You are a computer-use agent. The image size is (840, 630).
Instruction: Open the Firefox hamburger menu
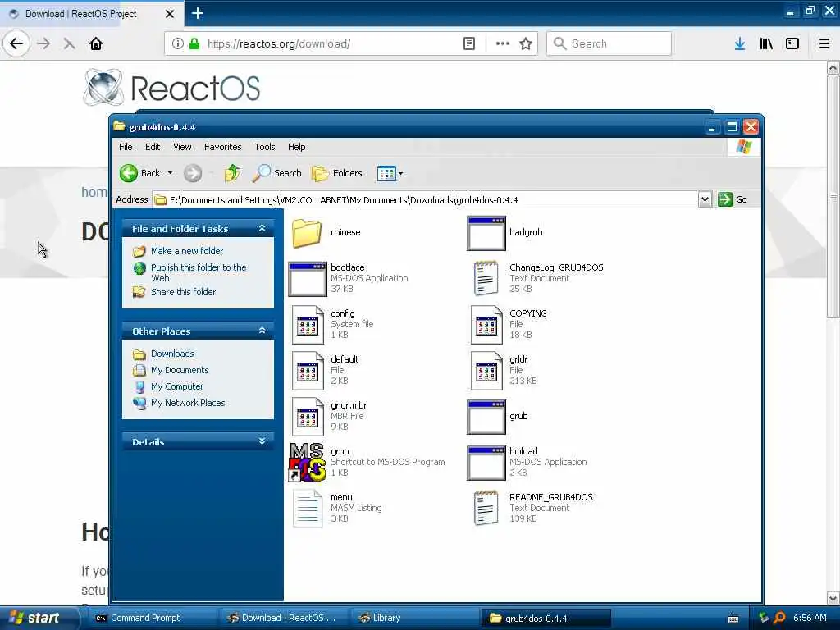tap(824, 44)
